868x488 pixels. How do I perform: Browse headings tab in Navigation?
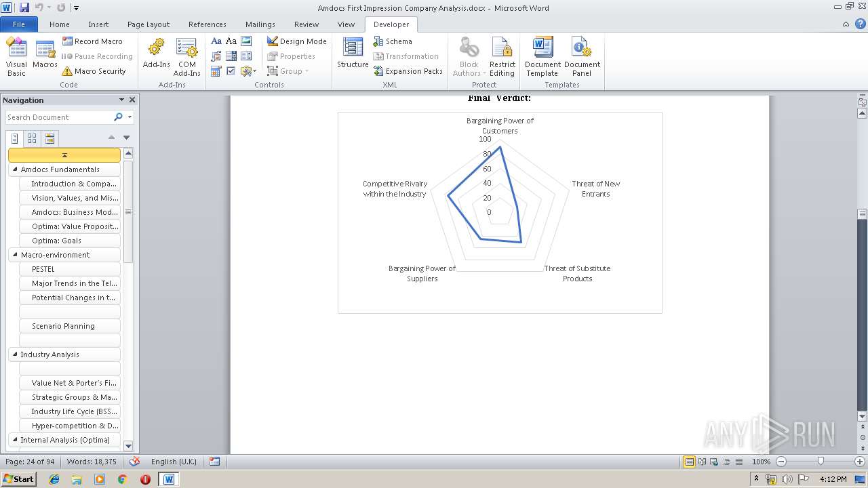coord(14,138)
